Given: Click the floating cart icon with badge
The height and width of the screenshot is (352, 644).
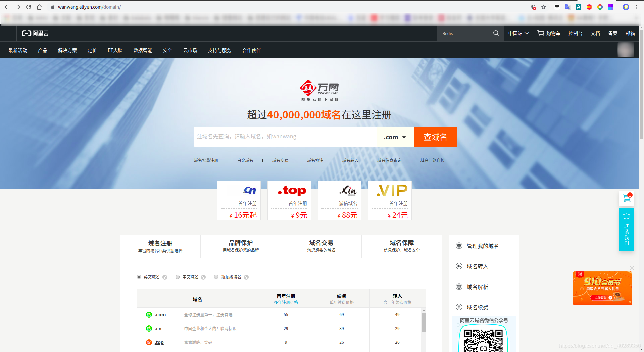Looking at the screenshot, I should (x=627, y=198).
